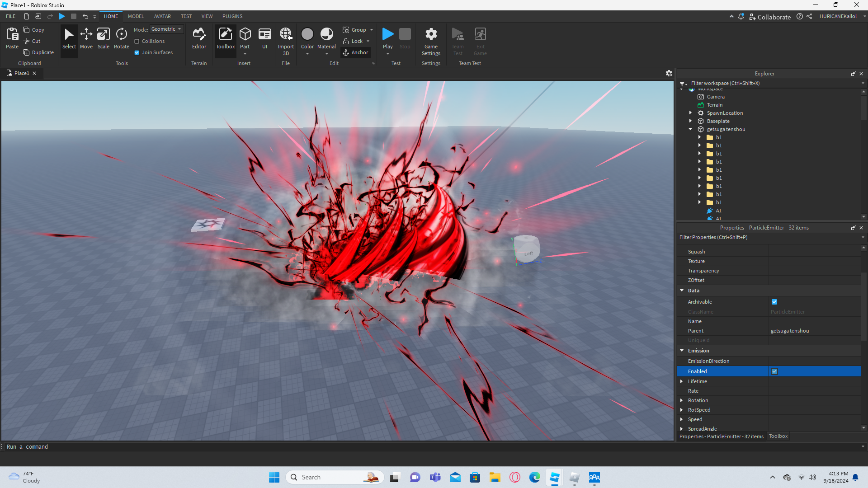Click the Collaborate button
This screenshot has height=488, width=868.
(770, 17)
